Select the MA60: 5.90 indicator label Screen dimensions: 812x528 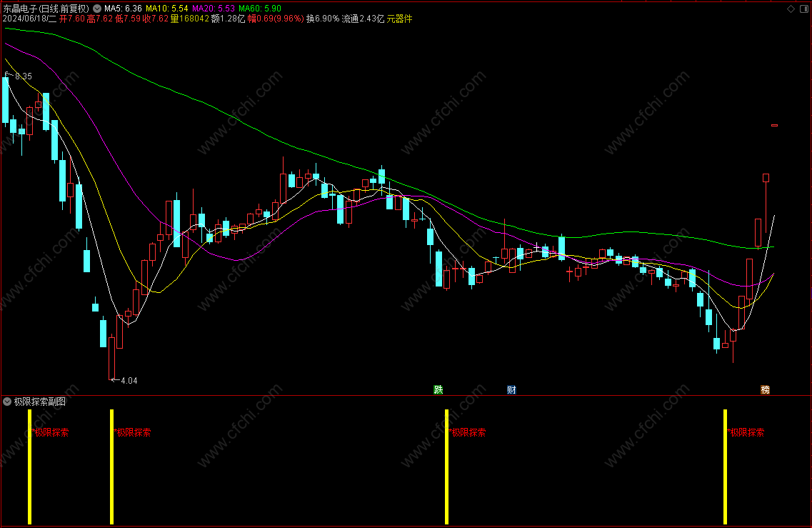(260, 9)
